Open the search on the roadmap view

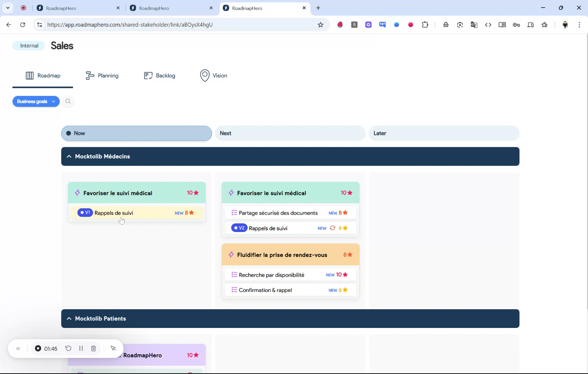pos(68,101)
